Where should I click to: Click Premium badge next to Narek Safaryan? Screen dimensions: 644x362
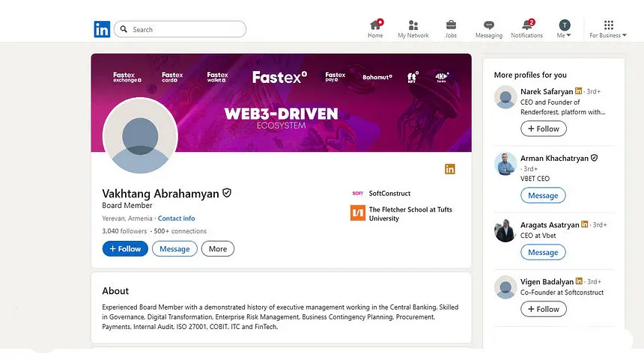click(x=578, y=90)
